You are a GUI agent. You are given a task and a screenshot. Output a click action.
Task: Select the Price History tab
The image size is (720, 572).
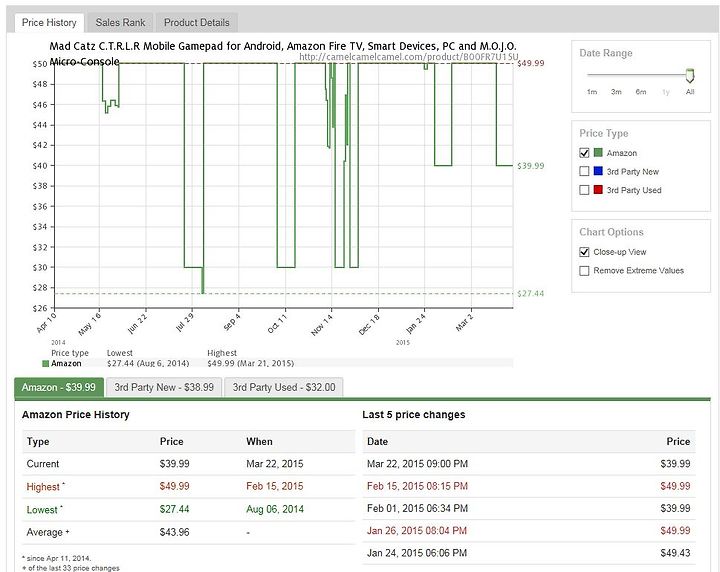(49, 22)
